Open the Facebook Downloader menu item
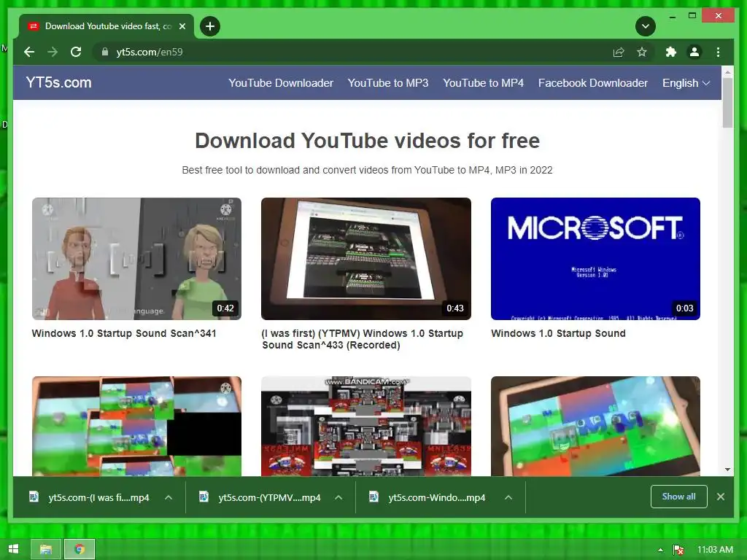This screenshot has height=560, width=747. click(592, 83)
